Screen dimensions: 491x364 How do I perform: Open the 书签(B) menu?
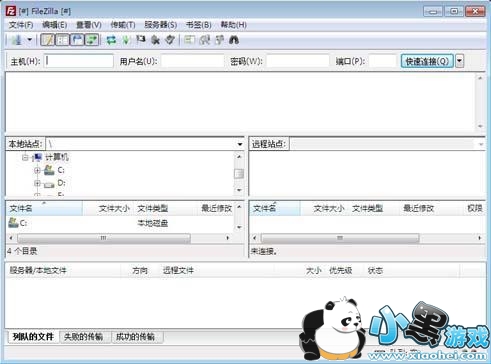pos(199,25)
